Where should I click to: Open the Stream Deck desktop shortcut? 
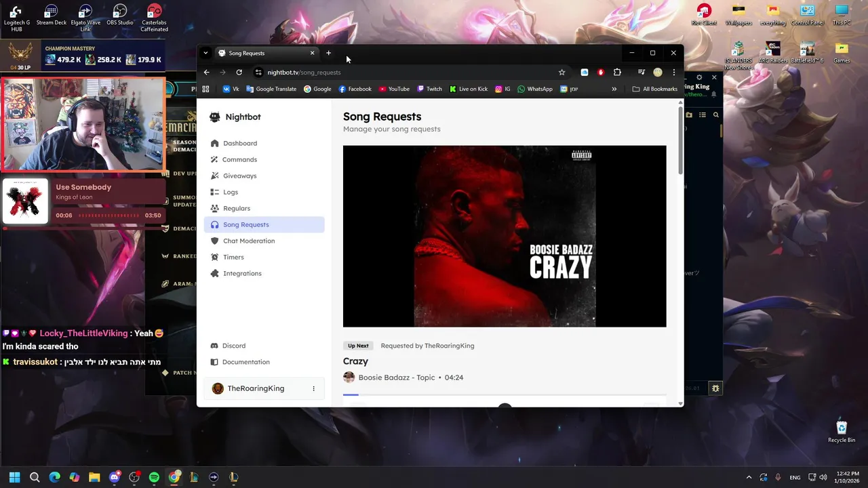tap(52, 16)
